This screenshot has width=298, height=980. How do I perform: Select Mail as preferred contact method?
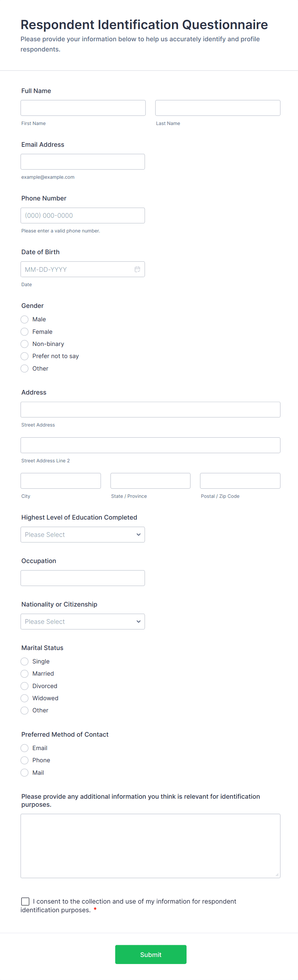tap(25, 773)
